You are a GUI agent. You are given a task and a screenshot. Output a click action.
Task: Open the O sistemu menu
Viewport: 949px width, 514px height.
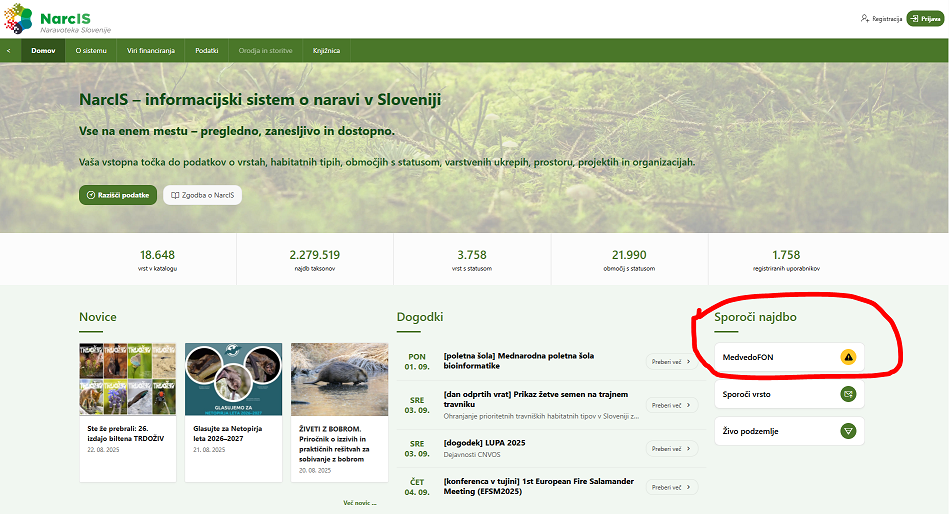[x=91, y=50]
